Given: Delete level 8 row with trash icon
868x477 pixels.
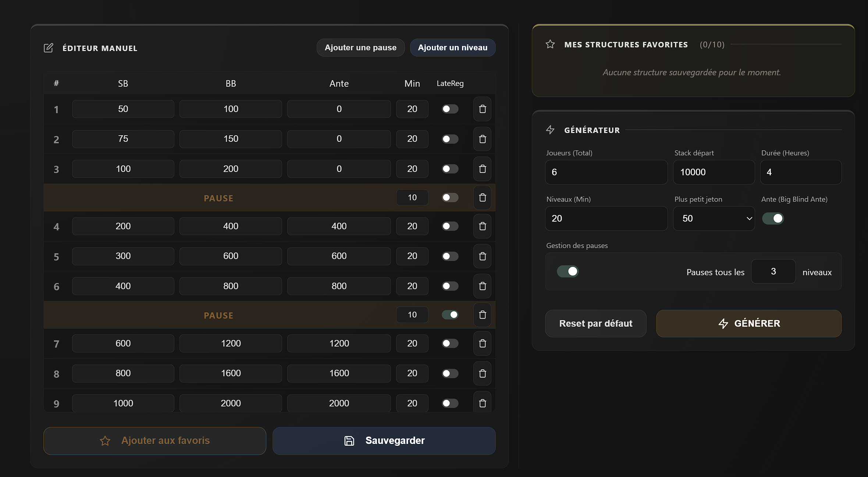Looking at the screenshot, I should (482, 373).
